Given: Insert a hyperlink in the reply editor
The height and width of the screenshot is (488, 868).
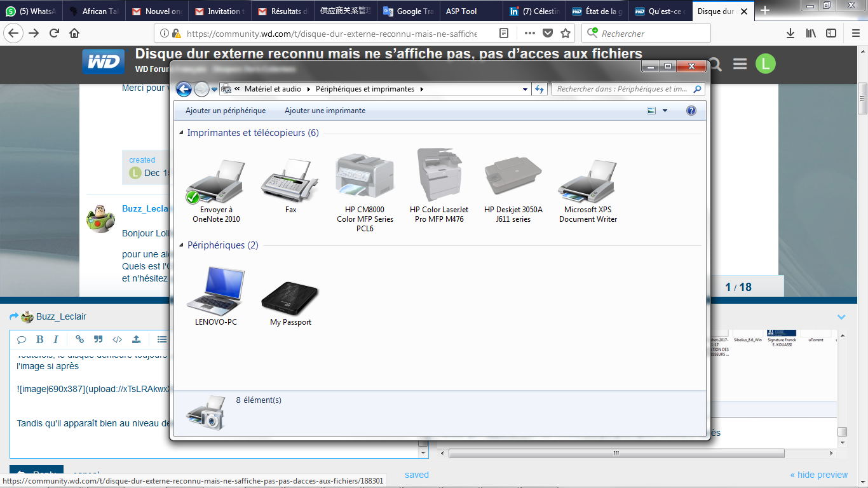Looking at the screenshot, I should pos(79,339).
